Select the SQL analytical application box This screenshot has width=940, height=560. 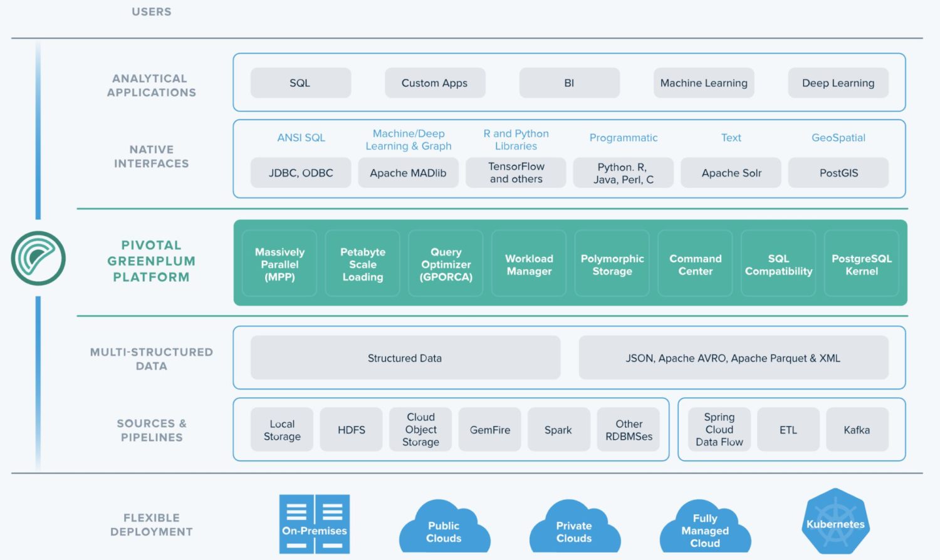(x=300, y=82)
